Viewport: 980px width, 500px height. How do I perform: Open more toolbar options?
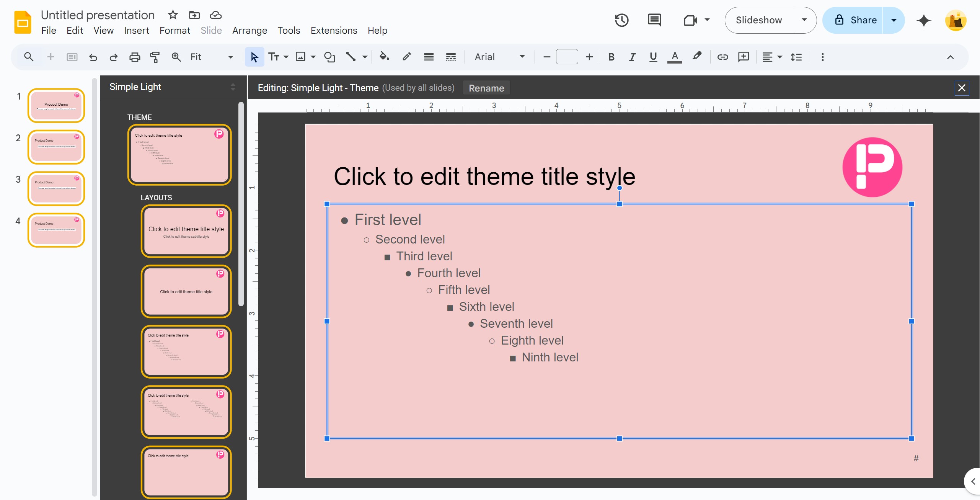pyautogui.click(x=822, y=57)
